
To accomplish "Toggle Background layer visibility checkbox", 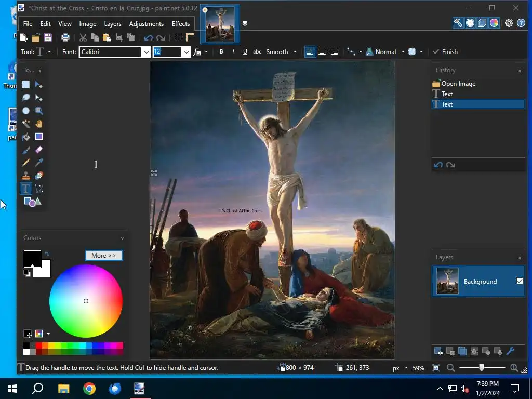I will [520, 281].
